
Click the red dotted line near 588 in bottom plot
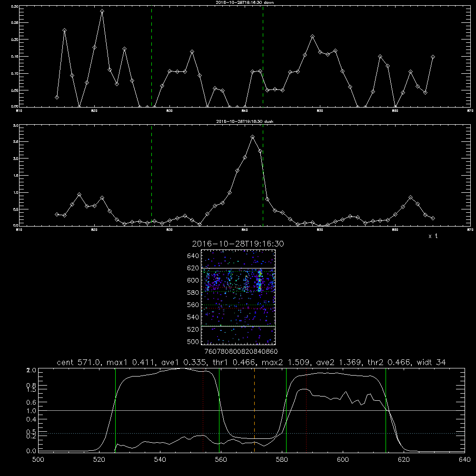pos(306,410)
